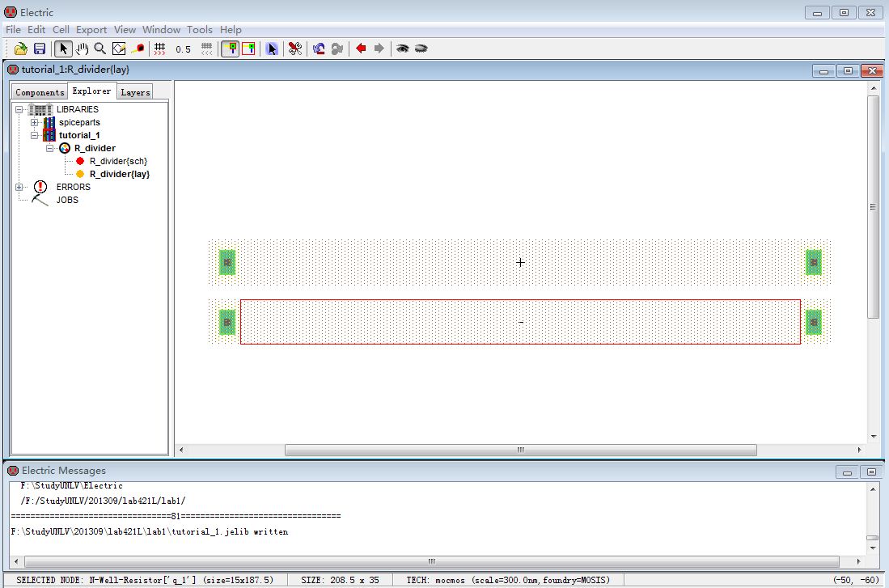This screenshot has height=588, width=889.
Task: Toggle the Select Objects mode button
Action: (231, 49)
